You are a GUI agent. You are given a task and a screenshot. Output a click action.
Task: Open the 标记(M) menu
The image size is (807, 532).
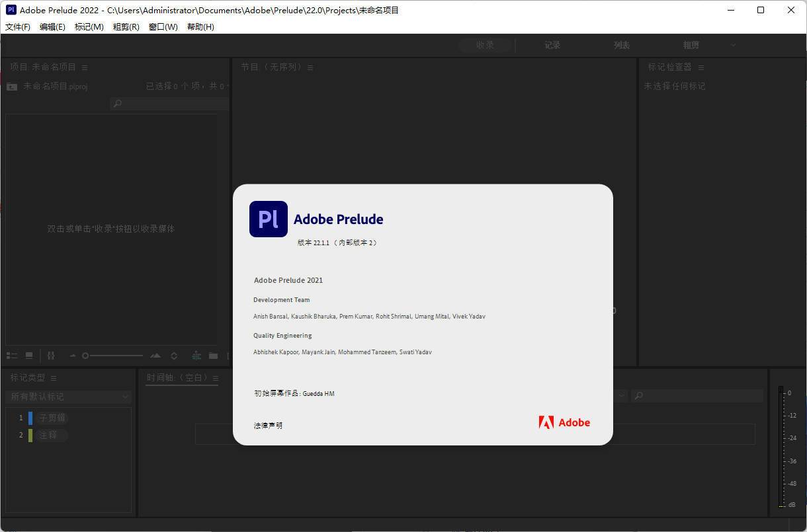click(89, 27)
